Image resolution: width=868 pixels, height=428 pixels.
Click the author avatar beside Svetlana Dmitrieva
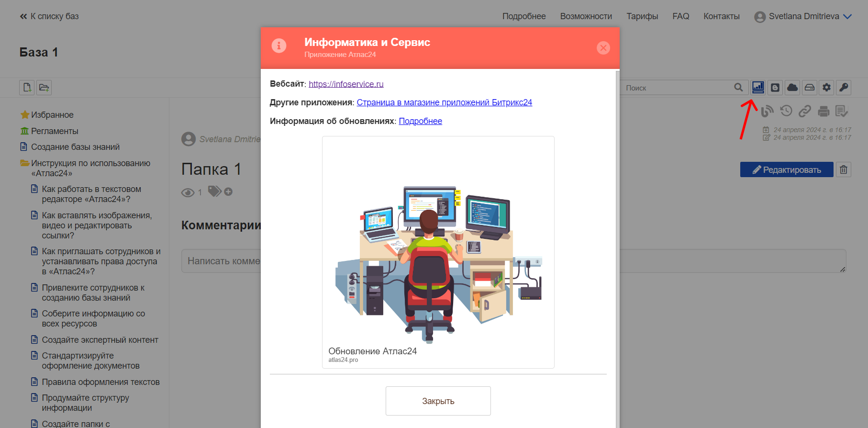[x=189, y=139]
